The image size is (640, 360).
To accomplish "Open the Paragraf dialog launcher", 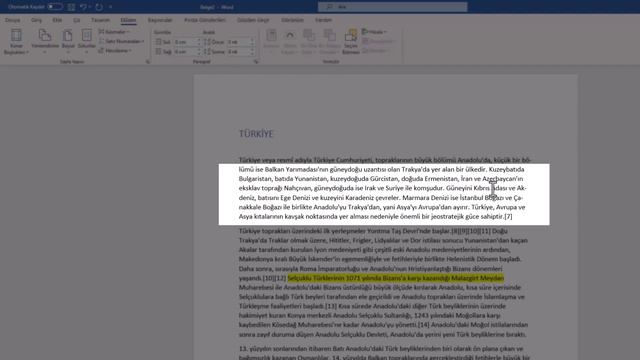I will pos(256,62).
